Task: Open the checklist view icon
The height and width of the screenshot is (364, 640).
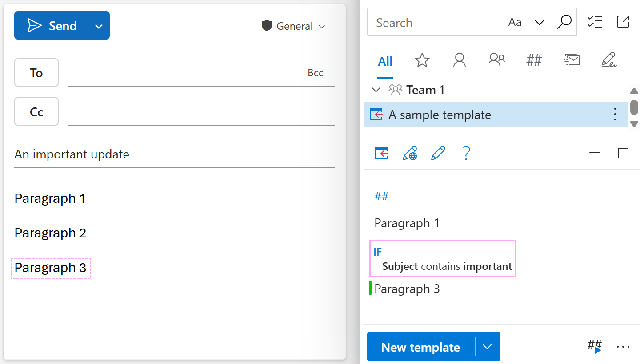Action: tap(594, 22)
